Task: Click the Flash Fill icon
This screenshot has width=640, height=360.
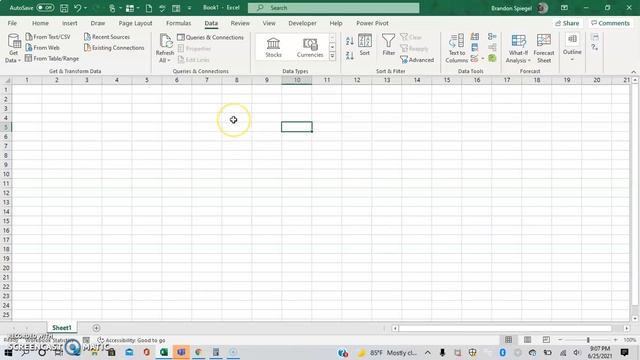Action: point(475,37)
